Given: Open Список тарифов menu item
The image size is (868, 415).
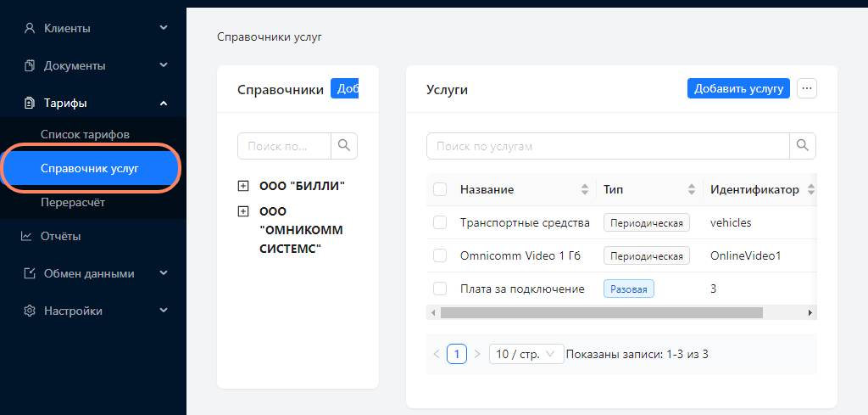Looking at the screenshot, I should pyautogui.click(x=85, y=134).
